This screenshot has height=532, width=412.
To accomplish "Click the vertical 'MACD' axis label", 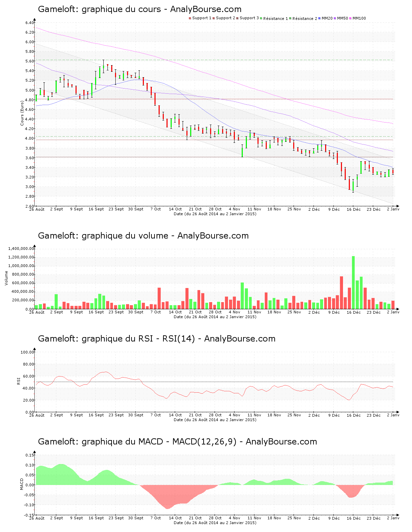I will coord(22,484).
